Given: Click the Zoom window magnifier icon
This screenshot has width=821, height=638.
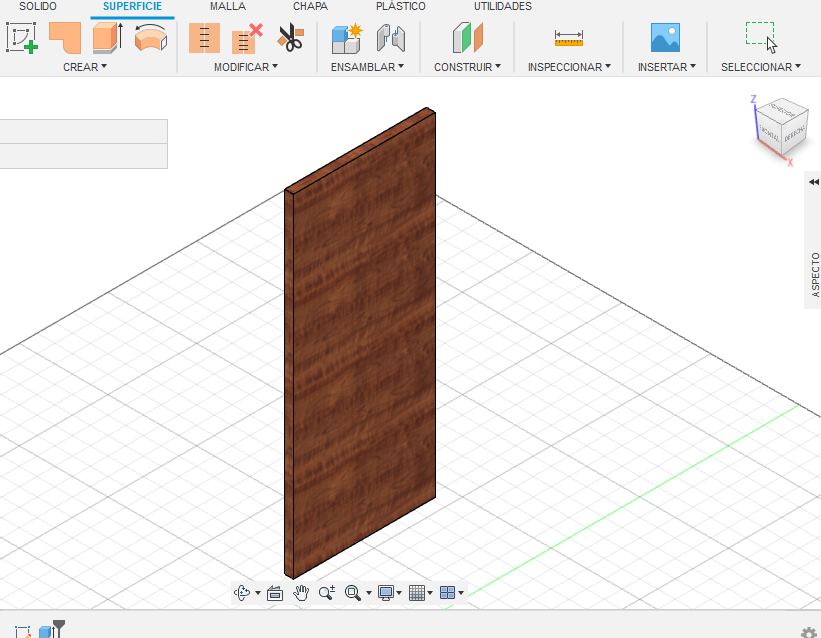Looking at the screenshot, I should click(353, 593).
